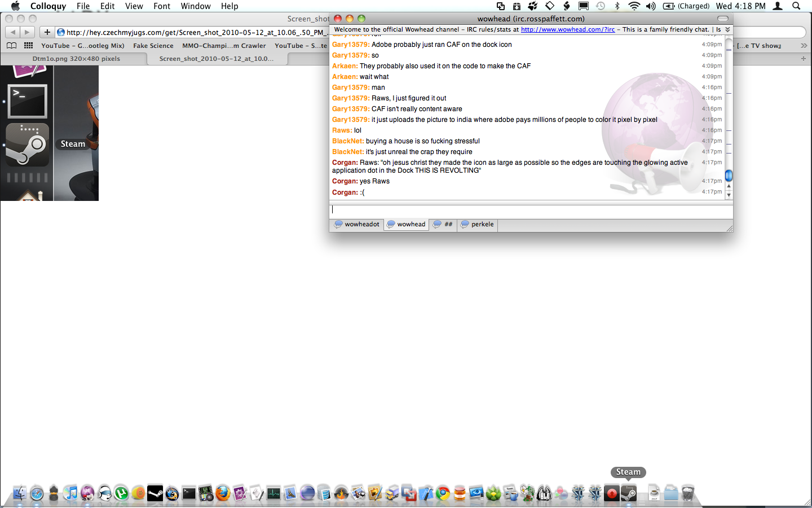This screenshot has height=508, width=812.
Task: Click the uTorrent Dock icon
Action: point(121,493)
